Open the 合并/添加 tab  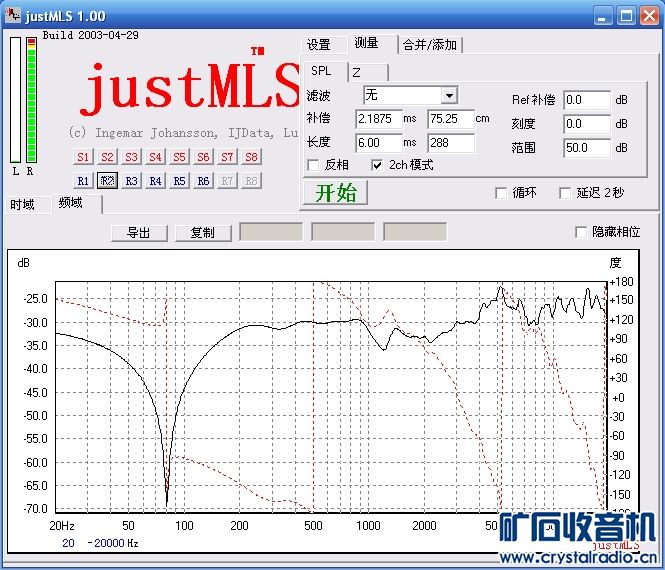coord(430,45)
